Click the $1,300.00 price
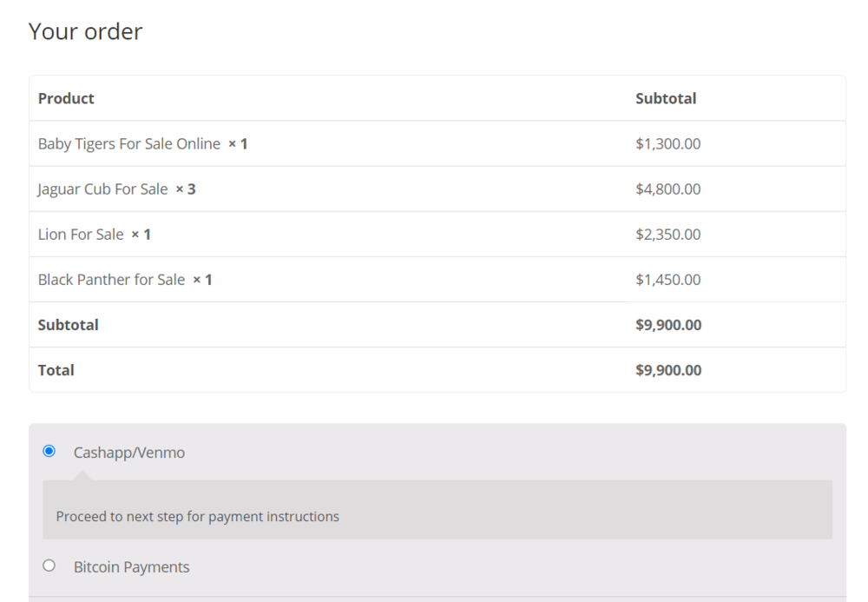868x602 pixels. click(x=667, y=144)
